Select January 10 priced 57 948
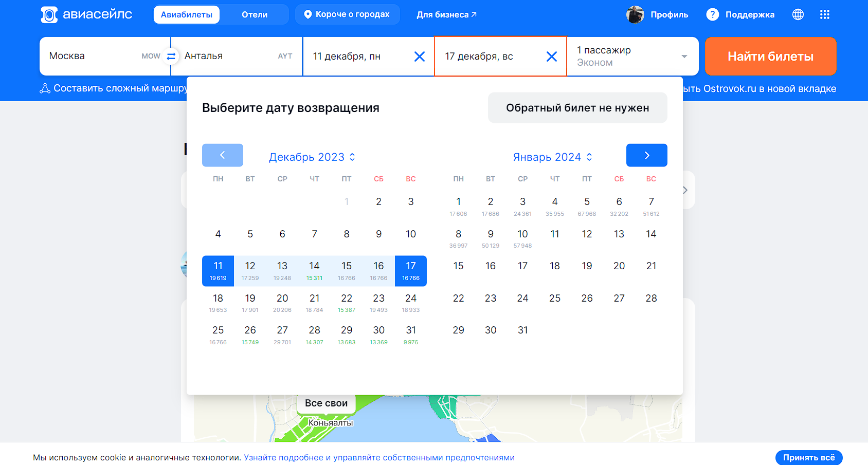The image size is (868, 465). point(522,239)
